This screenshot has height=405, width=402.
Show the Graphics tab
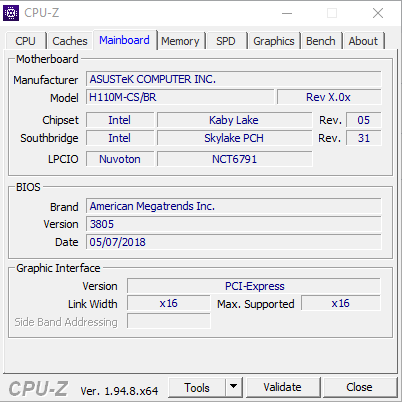pyautogui.click(x=274, y=41)
